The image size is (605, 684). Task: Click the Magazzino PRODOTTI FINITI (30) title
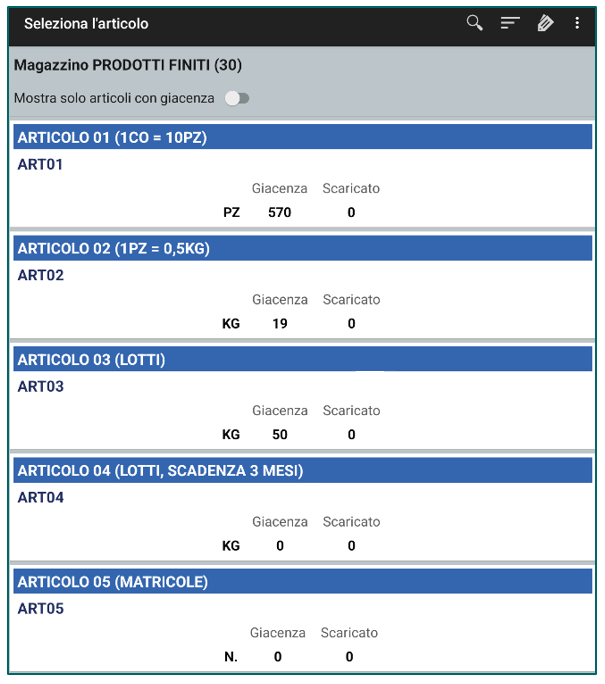(x=128, y=65)
